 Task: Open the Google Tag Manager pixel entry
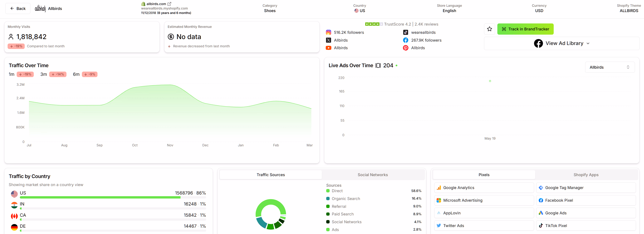point(586,188)
